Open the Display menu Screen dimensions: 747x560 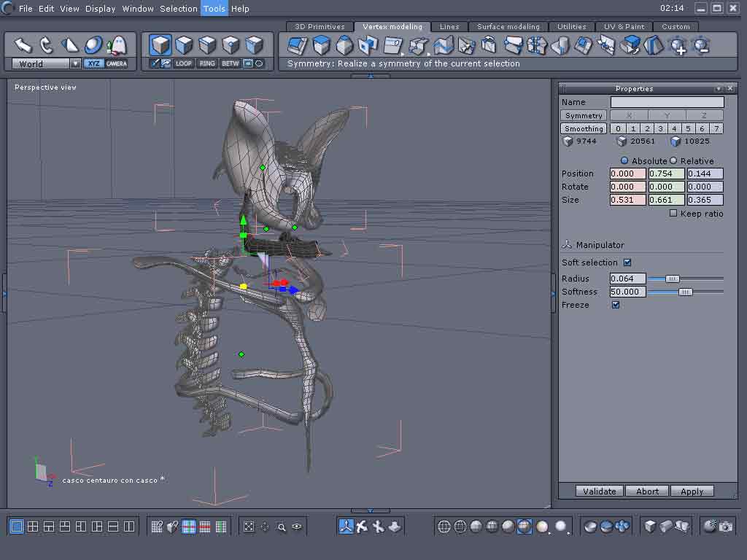[100, 9]
